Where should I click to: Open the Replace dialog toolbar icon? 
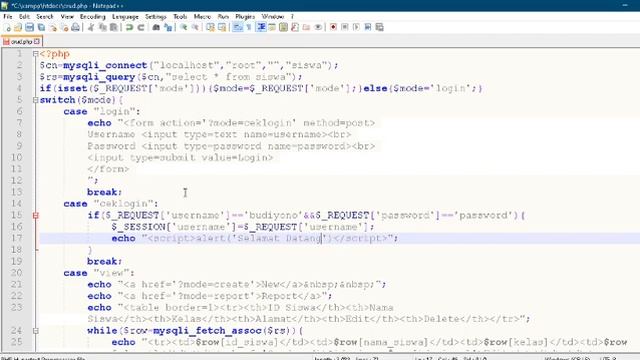point(168,27)
